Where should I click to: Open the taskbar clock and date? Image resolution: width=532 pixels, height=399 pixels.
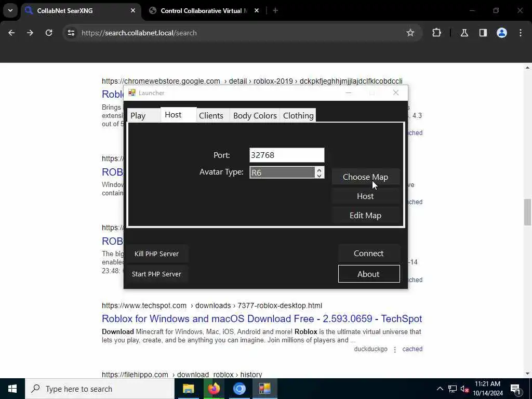pos(488,389)
